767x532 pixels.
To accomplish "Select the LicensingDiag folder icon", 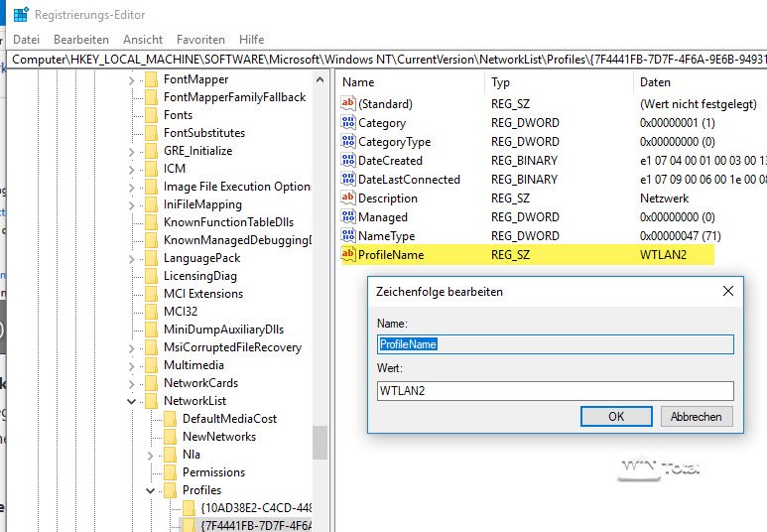I will tap(151, 276).
